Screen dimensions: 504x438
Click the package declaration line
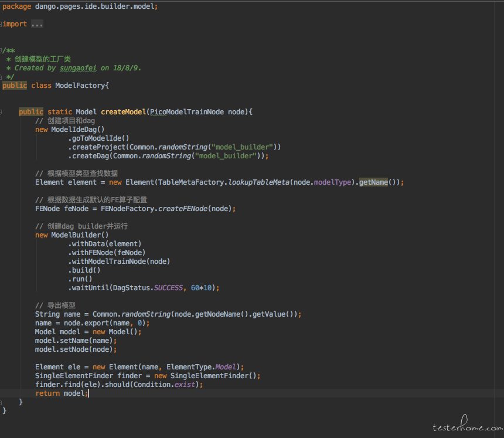pyautogui.click(x=80, y=6)
